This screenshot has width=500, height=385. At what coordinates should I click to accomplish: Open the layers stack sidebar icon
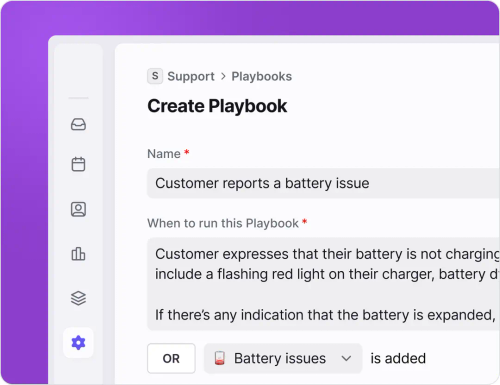point(78,298)
